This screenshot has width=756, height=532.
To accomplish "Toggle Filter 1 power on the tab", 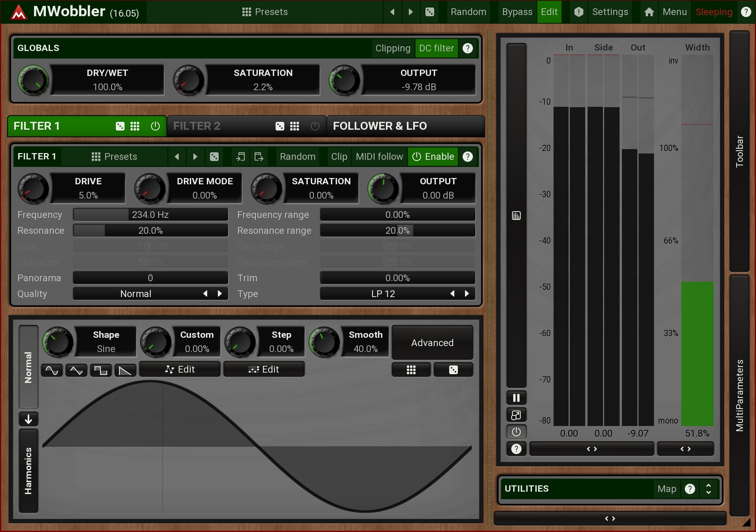I will [x=155, y=126].
